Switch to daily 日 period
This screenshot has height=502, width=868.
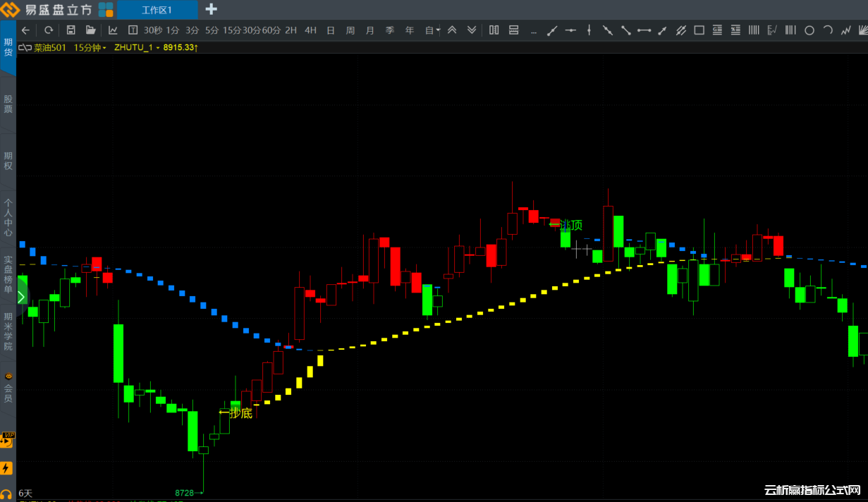click(331, 30)
